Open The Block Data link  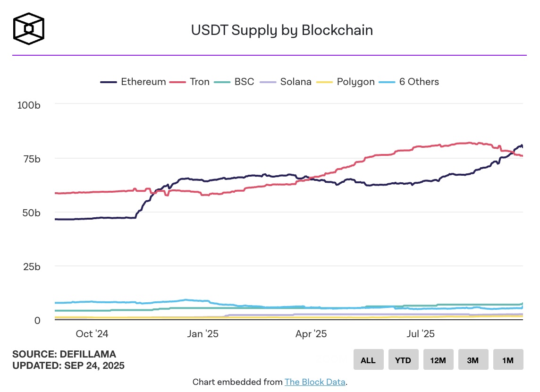(x=315, y=382)
